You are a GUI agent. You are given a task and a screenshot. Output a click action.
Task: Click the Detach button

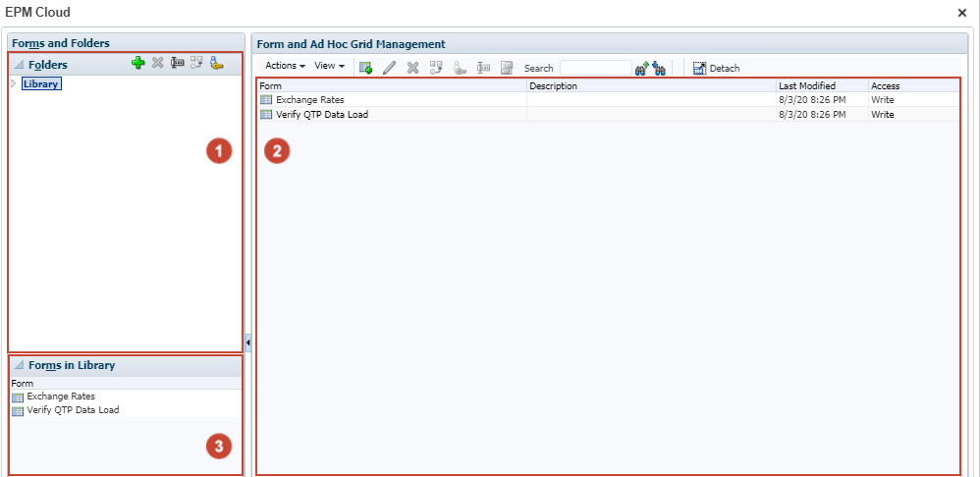(x=716, y=68)
